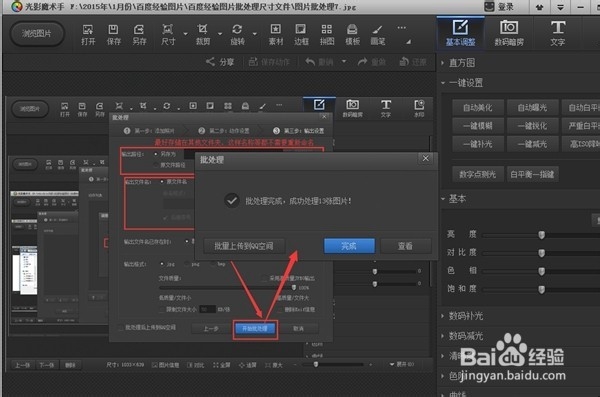Image resolution: width=600 pixels, height=397 pixels.
Task: Click the 另存 save-as icon
Action: (139, 34)
